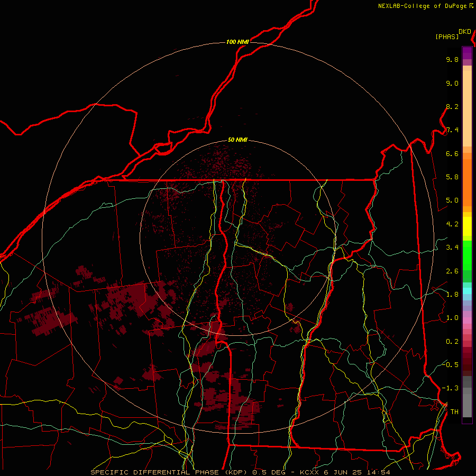Click the 100 NMI range ring label
The width and height of the screenshot is (476, 476).
[237, 42]
